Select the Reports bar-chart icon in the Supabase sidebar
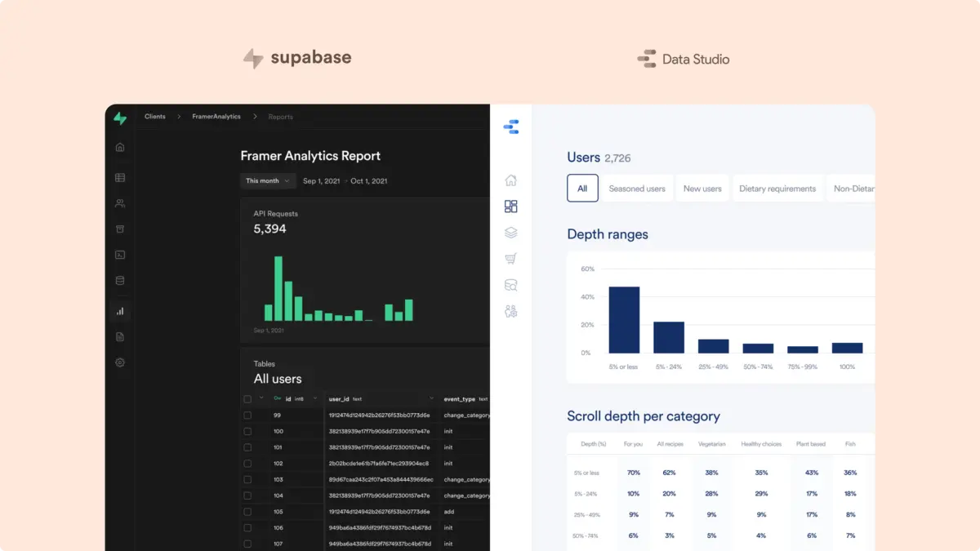The height and width of the screenshot is (551, 980). [120, 310]
